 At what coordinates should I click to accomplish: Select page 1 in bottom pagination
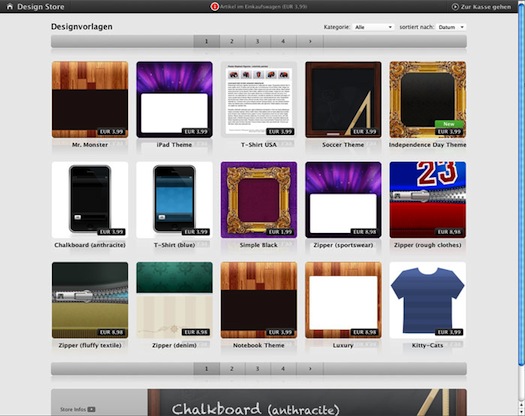pos(207,368)
